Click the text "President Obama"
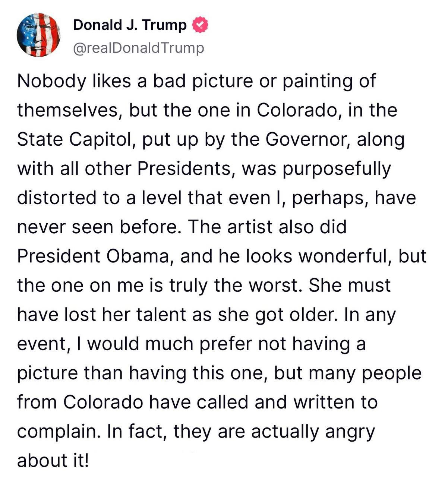This screenshot has width=448, height=477. 95,256
